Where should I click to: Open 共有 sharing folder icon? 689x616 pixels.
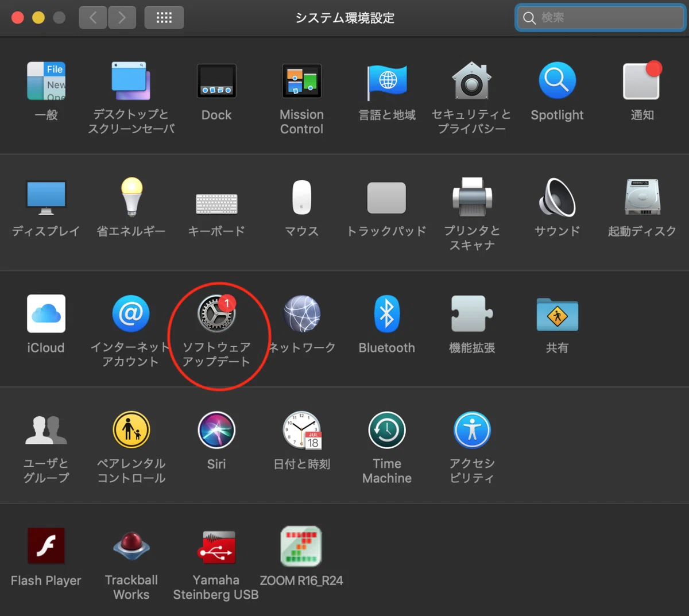point(557,314)
